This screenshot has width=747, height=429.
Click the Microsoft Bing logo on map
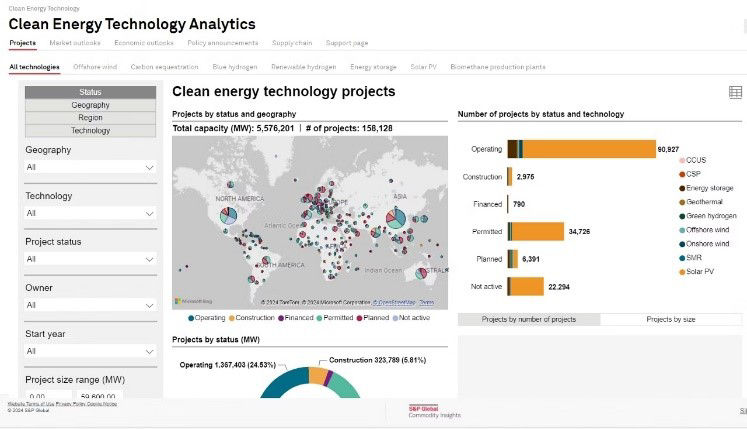(x=193, y=301)
